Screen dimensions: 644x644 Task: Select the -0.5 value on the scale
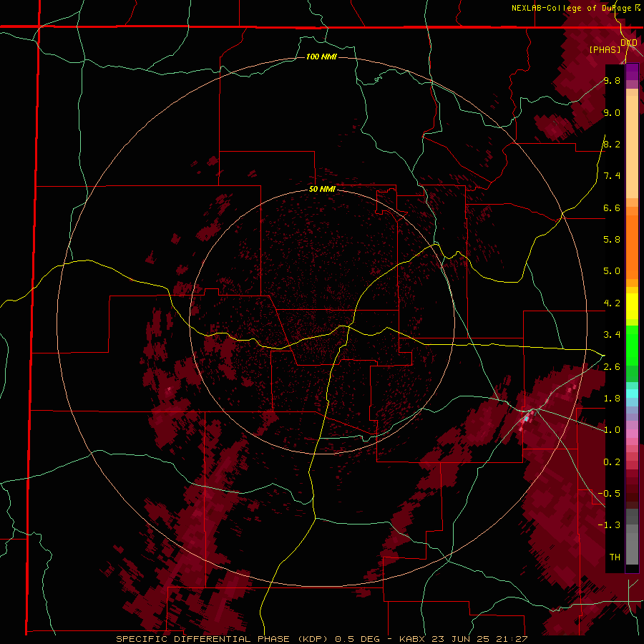click(x=609, y=494)
